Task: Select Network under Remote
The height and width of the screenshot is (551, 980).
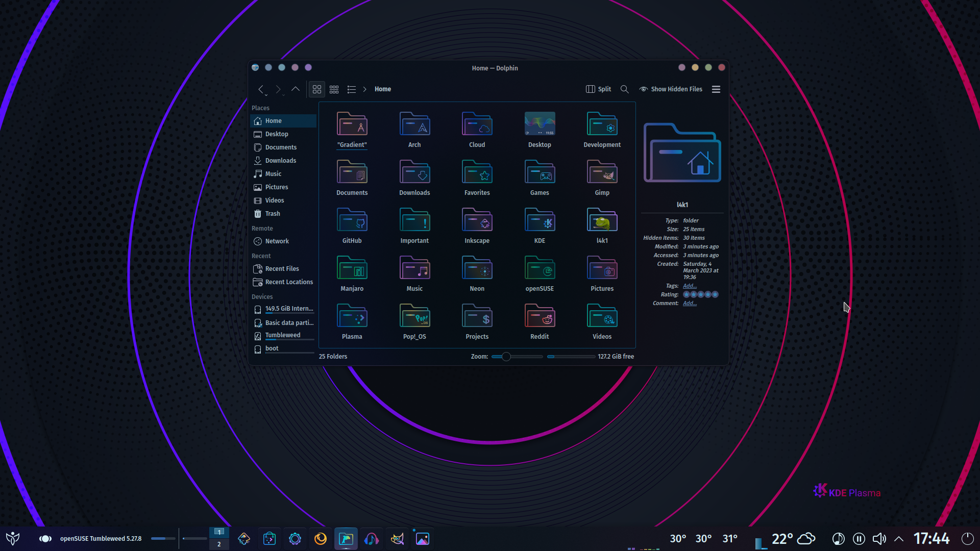Action: pyautogui.click(x=283, y=241)
